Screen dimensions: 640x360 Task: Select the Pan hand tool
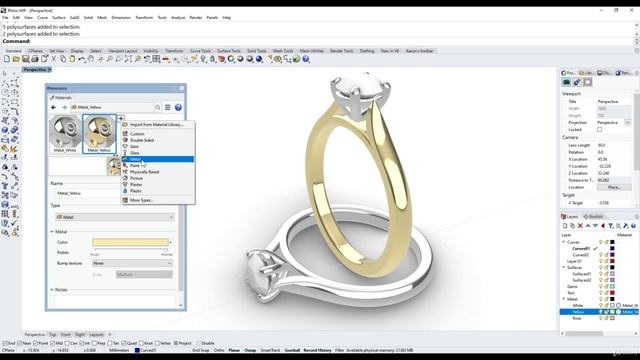click(91, 59)
